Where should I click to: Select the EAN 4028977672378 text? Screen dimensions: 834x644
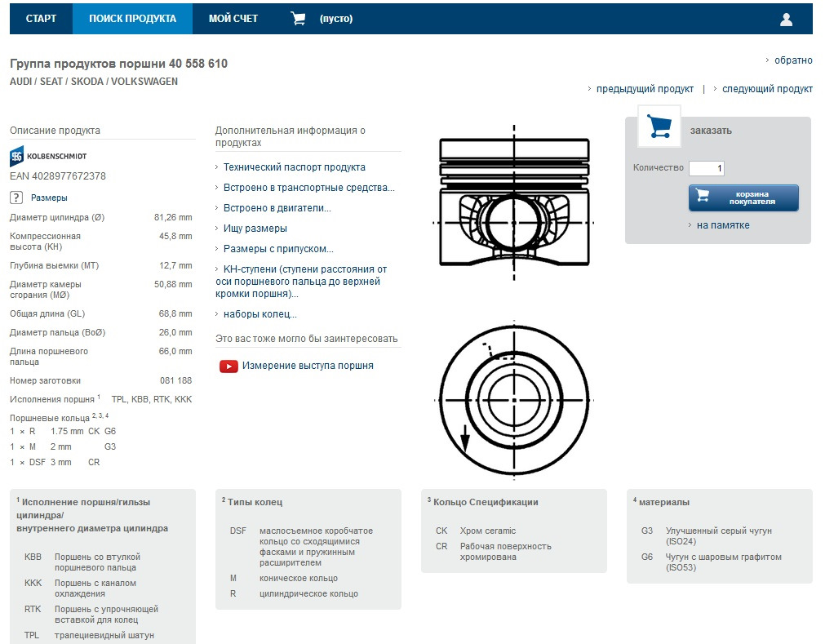pos(58,176)
